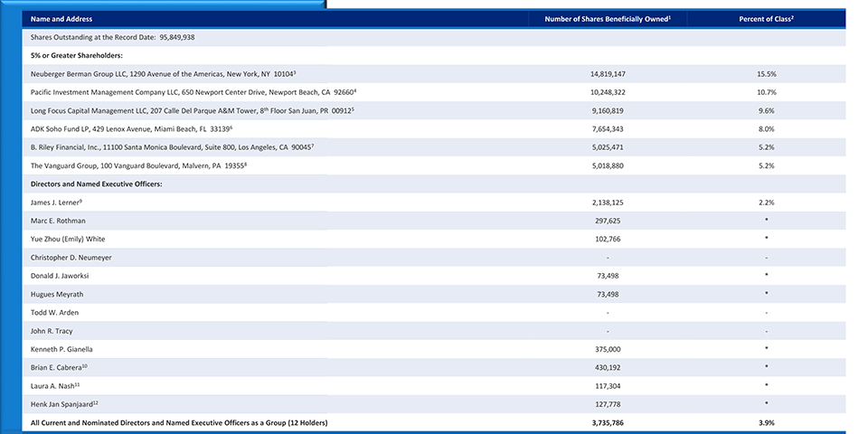Click Neuberger Berman's share count 14,819,147
This screenshot has height=434, width=868.
(x=608, y=74)
